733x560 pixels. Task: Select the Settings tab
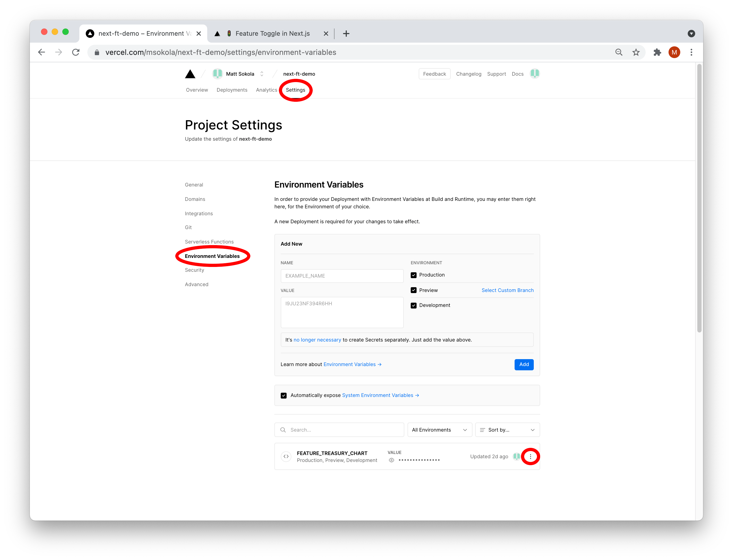point(295,90)
